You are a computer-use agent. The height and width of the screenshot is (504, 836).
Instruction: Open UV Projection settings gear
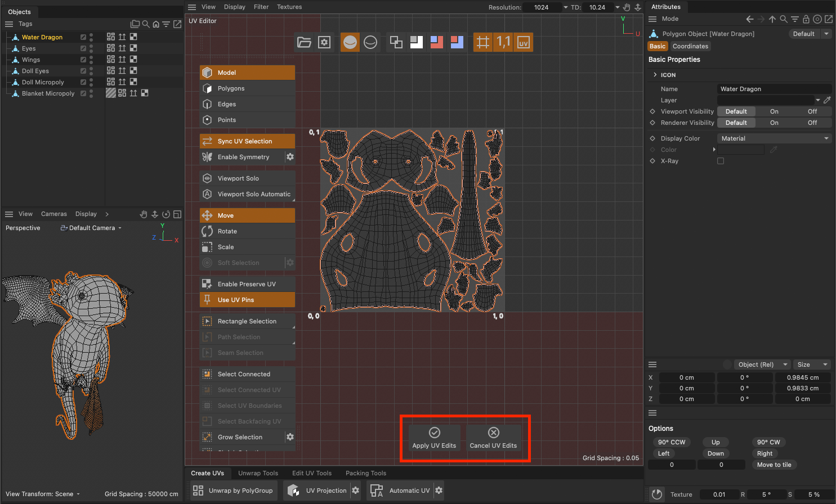coord(356,490)
